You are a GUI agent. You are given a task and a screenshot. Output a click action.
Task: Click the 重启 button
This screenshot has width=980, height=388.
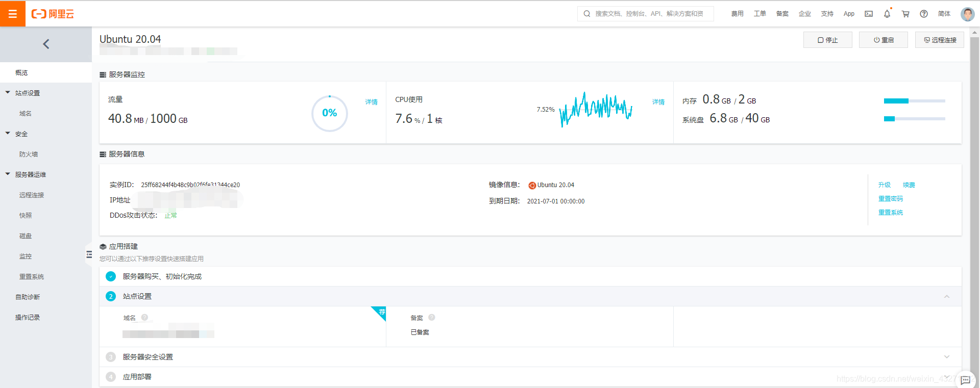click(883, 40)
